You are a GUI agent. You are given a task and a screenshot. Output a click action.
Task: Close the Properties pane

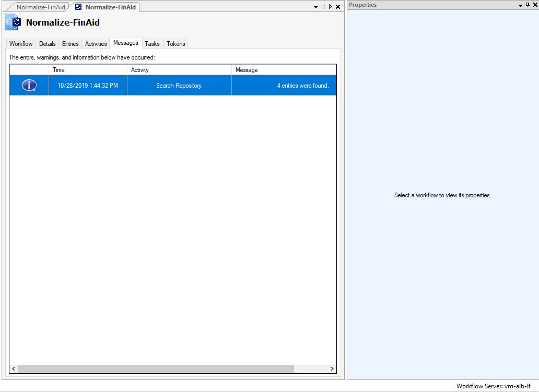pyautogui.click(x=535, y=5)
